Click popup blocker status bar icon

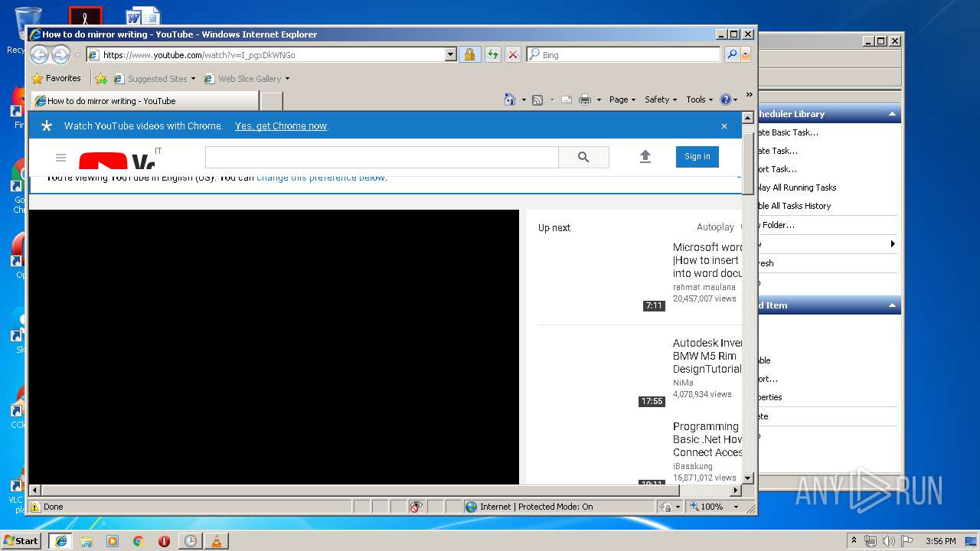point(416,507)
